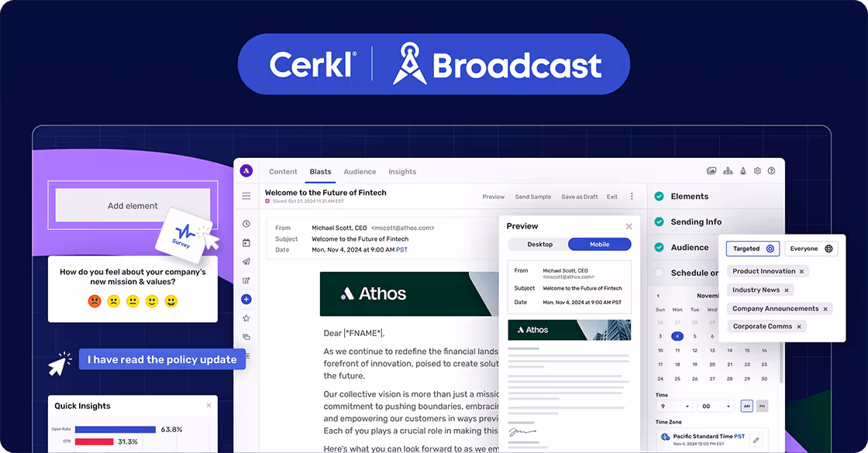Select the Targeted audience option
Viewport: 868px width, 453px height.
(752, 249)
